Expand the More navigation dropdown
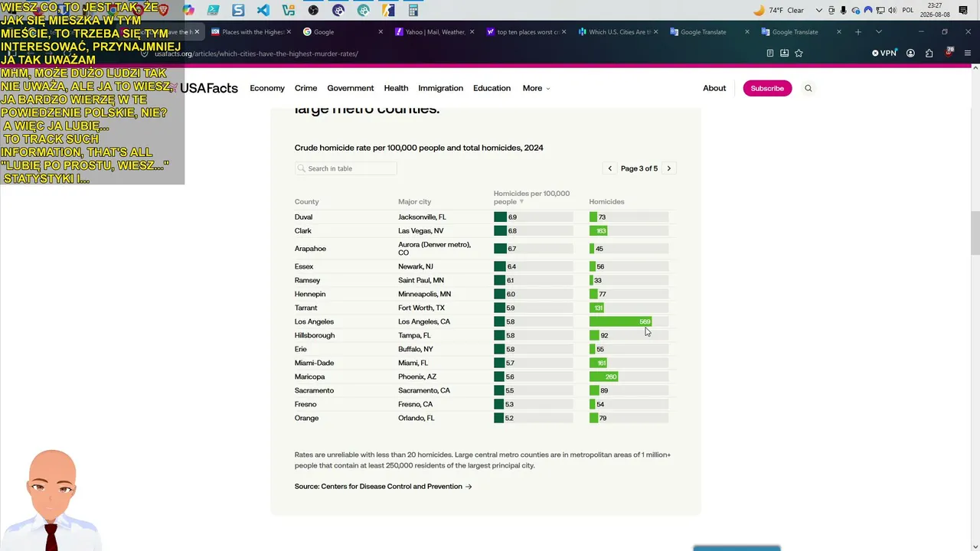The image size is (980, 551). click(x=536, y=88)
